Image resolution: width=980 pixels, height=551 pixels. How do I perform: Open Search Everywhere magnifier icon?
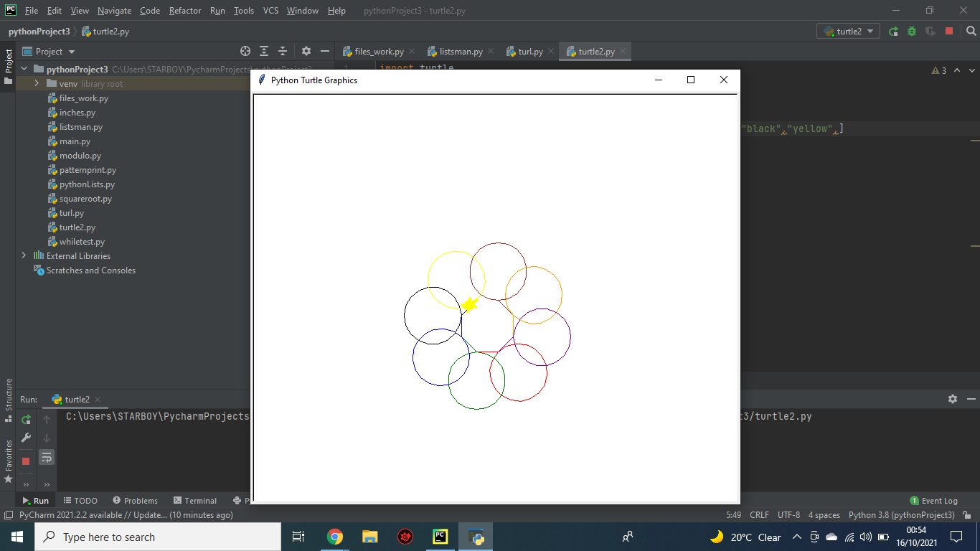[x=971, y=32]
